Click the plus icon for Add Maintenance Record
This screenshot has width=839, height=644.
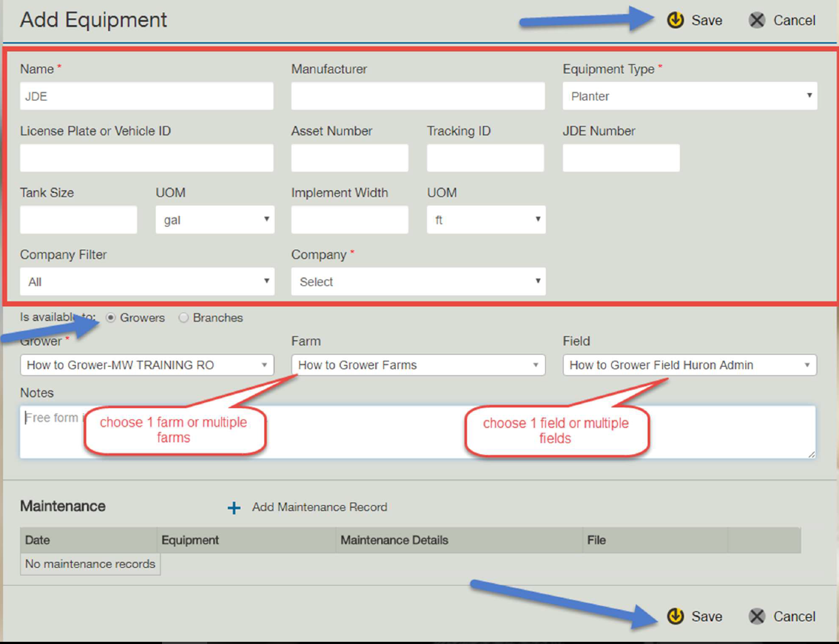234,508
